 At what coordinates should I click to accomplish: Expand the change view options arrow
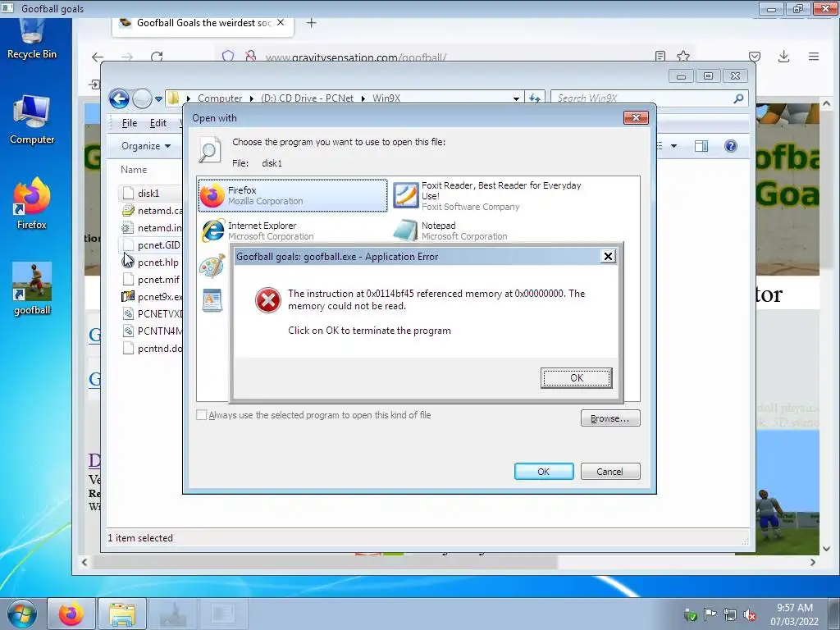[x=674, y=146]
